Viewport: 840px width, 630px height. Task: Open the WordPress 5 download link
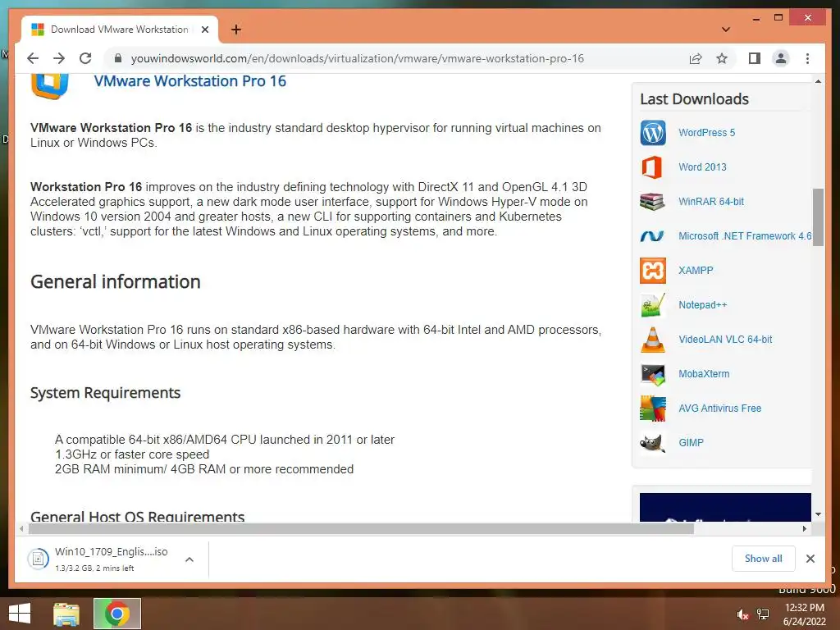coord(706,133)
